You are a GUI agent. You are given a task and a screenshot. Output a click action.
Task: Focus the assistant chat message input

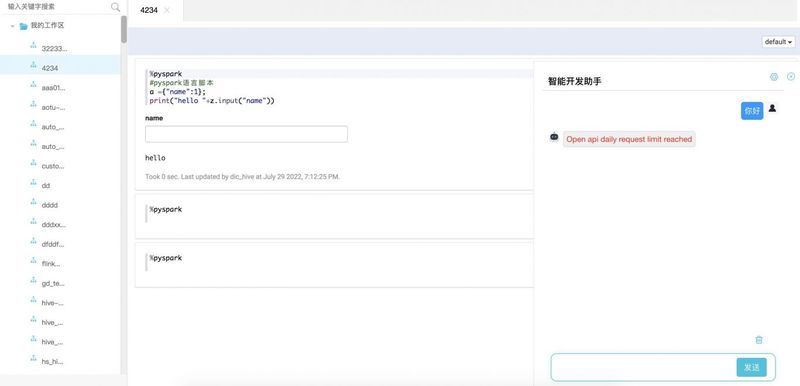pyautogui.click(x=644, y=367)
